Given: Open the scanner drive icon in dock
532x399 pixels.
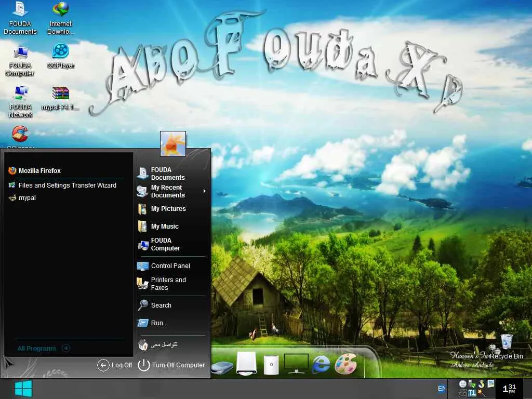Looking at the screenshot, I should (222, 367).
